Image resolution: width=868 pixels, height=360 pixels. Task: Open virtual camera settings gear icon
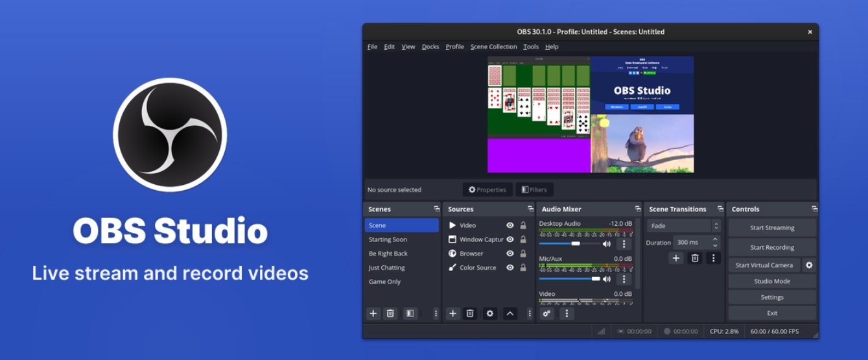coord(809,265)
